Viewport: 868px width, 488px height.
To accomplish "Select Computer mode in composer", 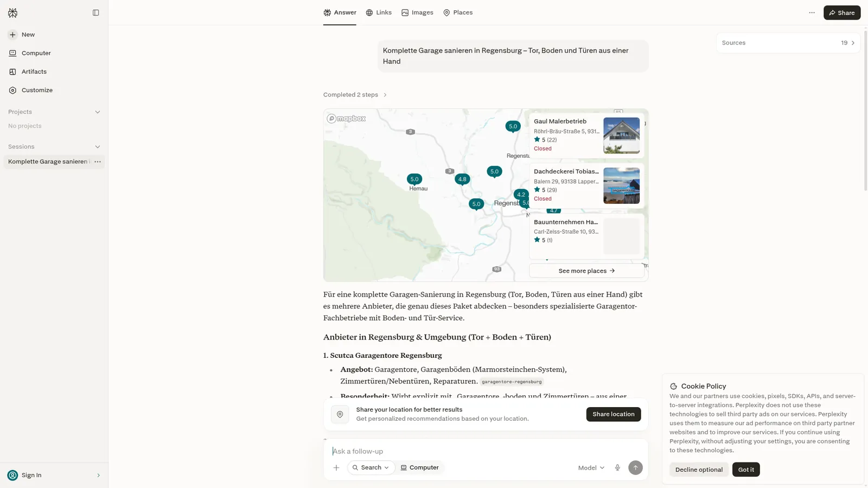I will [x=420, y=468].
